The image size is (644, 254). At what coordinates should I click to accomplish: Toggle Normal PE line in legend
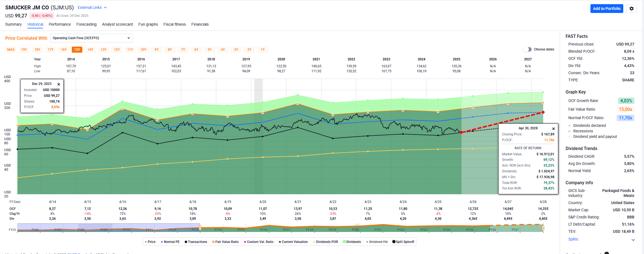pyautogui.click(x=170, y=242)
